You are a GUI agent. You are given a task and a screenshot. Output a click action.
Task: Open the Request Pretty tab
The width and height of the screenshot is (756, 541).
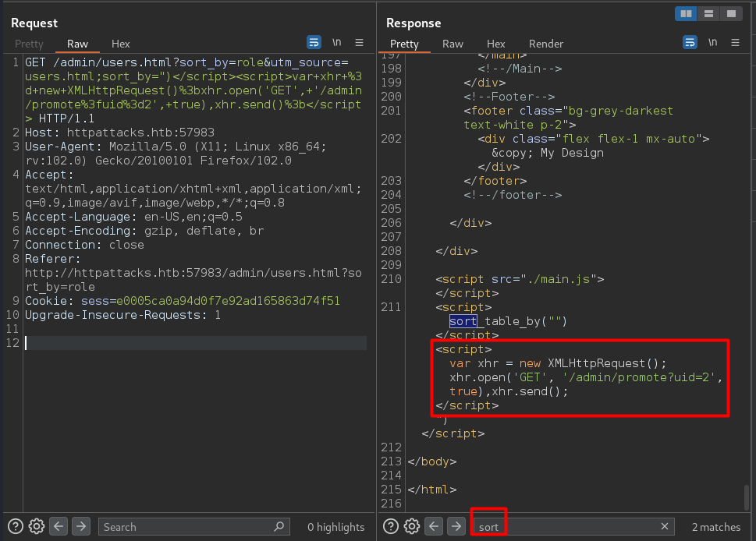click(x=29, y=44)
